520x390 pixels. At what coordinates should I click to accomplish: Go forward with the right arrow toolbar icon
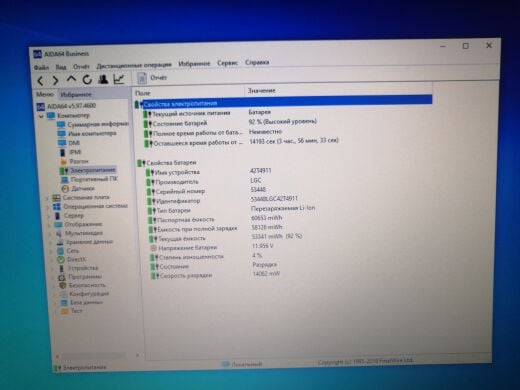point(55,80)
